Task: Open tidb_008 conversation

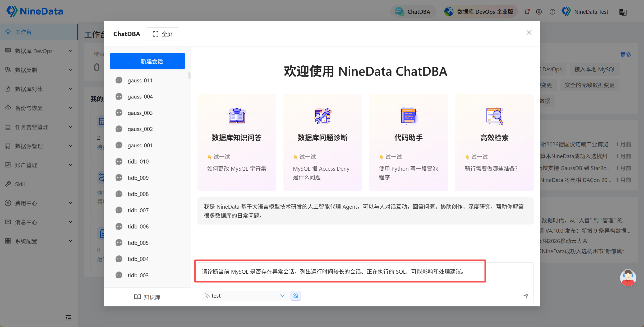Action: click(148, 194)
